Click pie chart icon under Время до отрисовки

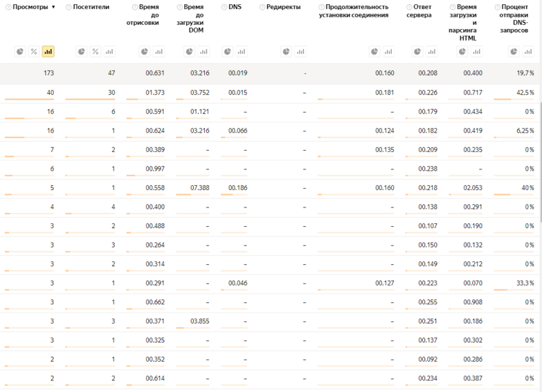pos(144,52)
